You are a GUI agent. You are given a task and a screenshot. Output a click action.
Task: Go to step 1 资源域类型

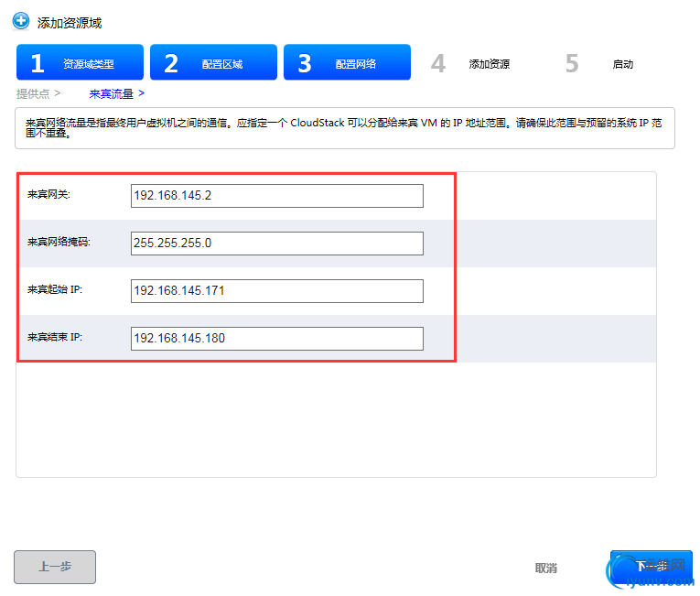point(80,62)
